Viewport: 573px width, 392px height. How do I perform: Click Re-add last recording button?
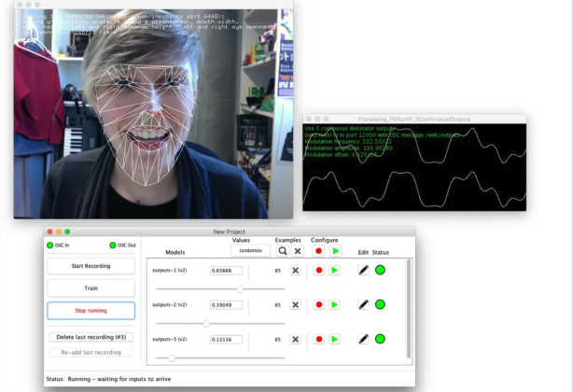[91, 352]
